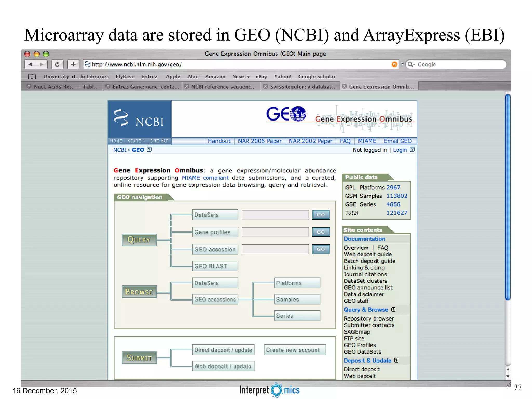Click help icon next to Login
Viewport: 532px width, 399px height.
click(x=412, y=150)
